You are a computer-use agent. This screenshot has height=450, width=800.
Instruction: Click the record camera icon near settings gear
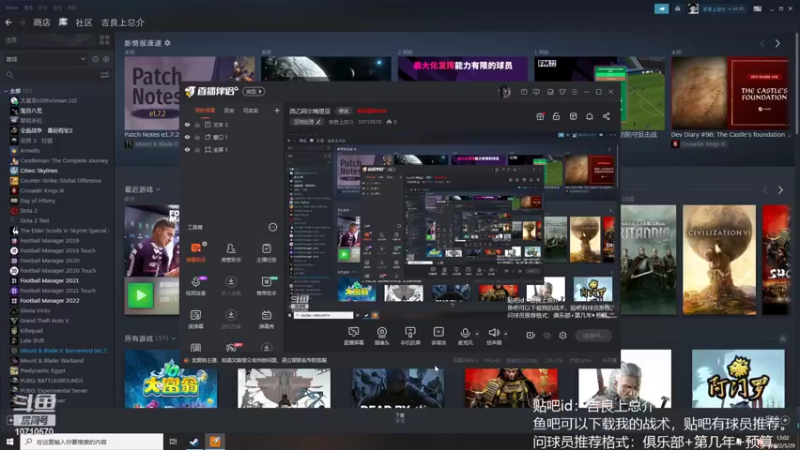click(531, 336)
